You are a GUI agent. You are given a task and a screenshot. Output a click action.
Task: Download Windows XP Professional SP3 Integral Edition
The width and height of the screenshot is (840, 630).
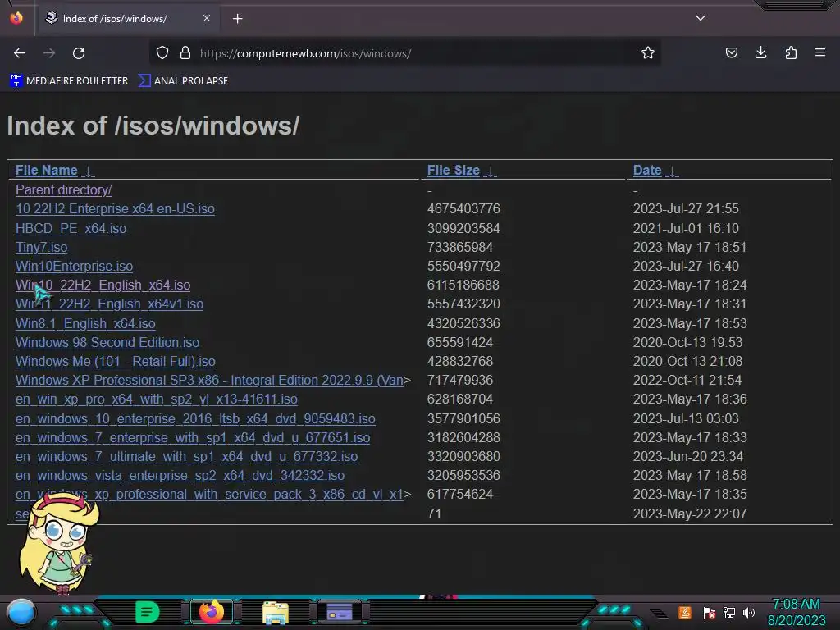coord(209,381)
